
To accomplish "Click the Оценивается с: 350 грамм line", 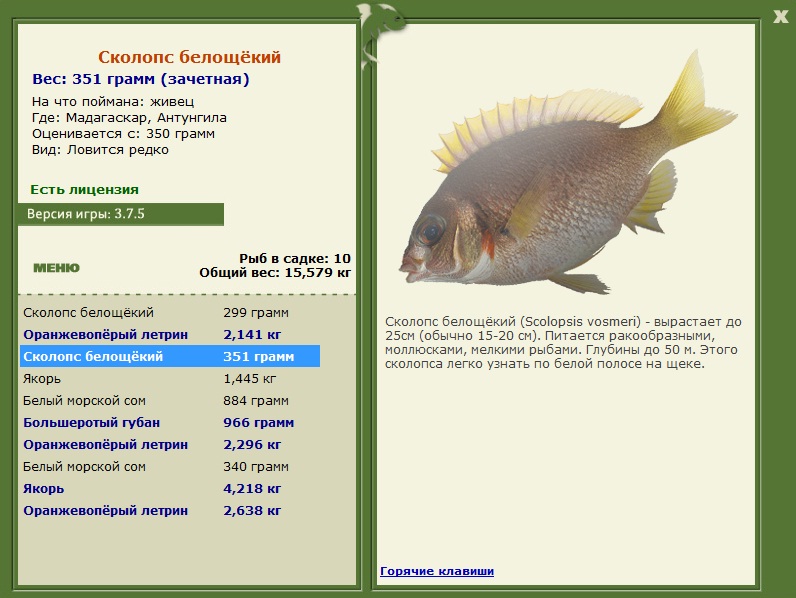I will tap(123, 134).
